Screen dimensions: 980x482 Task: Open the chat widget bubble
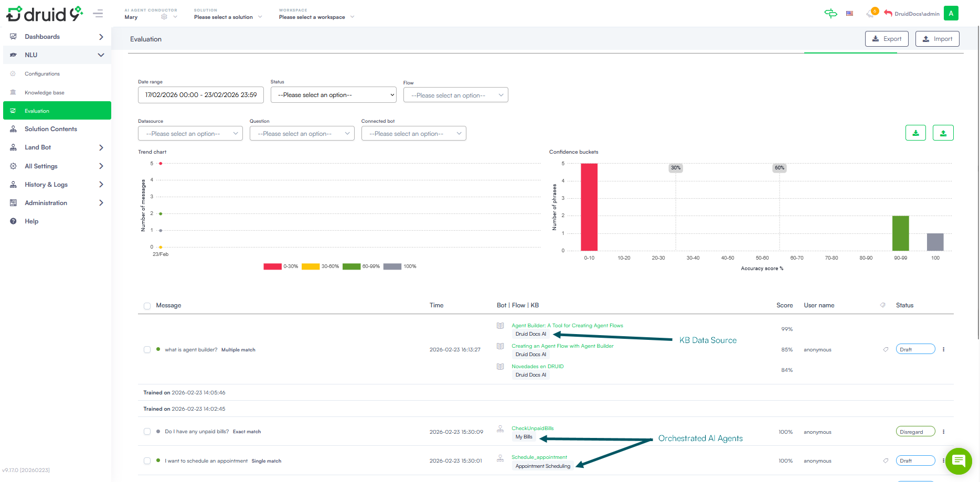[958, 461]
